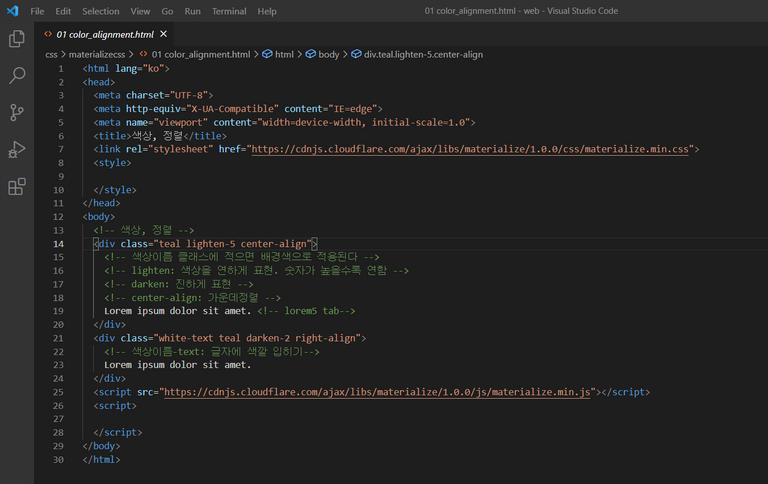Open the File menu
This screenshot has width=768, height=484.
37,11
